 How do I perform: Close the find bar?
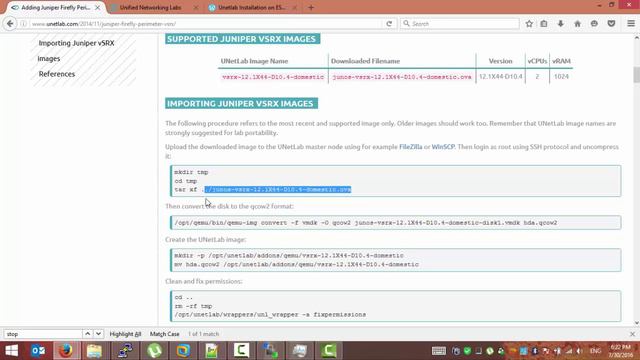(632, 334)
